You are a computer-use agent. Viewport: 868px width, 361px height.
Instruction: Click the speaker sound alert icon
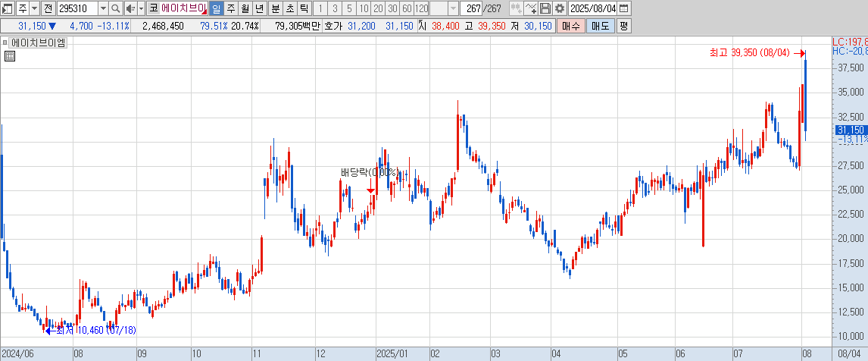(130, 8)
